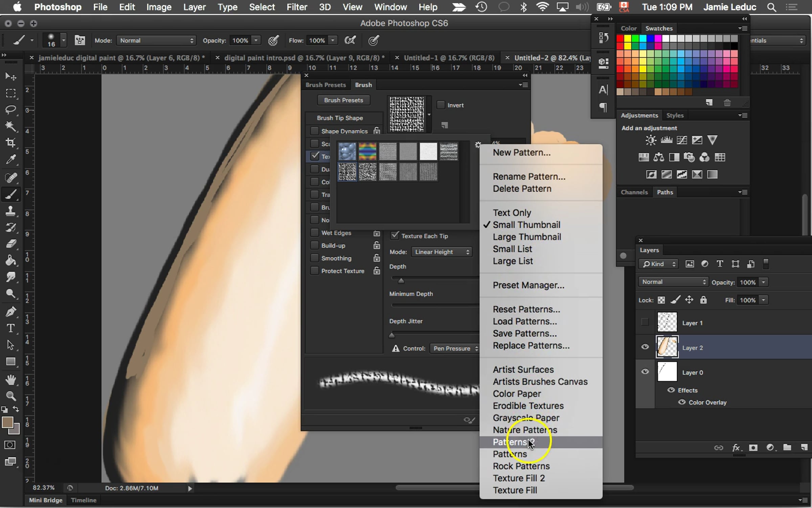Open the brush blending Mode dropdown

[x=156, y=40]
